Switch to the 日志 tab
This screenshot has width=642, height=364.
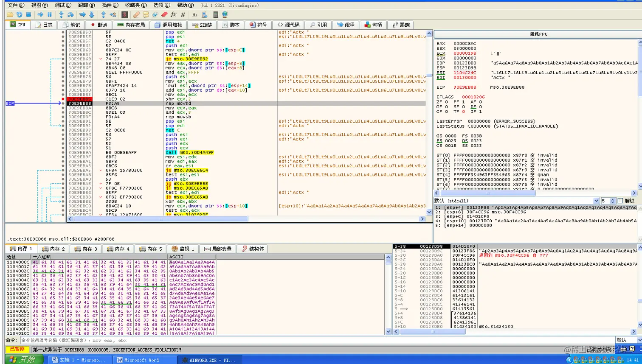pyautogui.click(x=44, y=25)
